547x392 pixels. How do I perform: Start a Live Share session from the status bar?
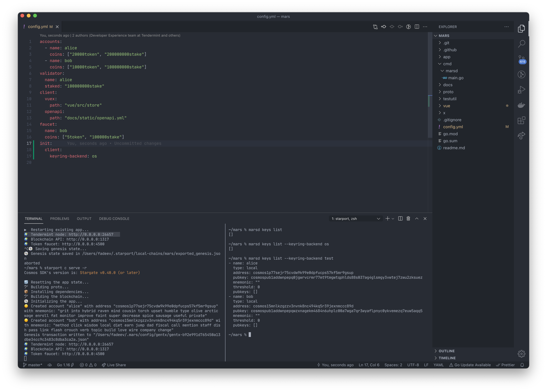[114, 365]
